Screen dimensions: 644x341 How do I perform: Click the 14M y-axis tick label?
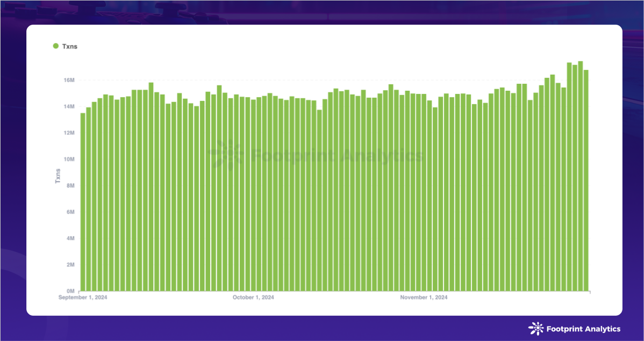click(68, 107)
